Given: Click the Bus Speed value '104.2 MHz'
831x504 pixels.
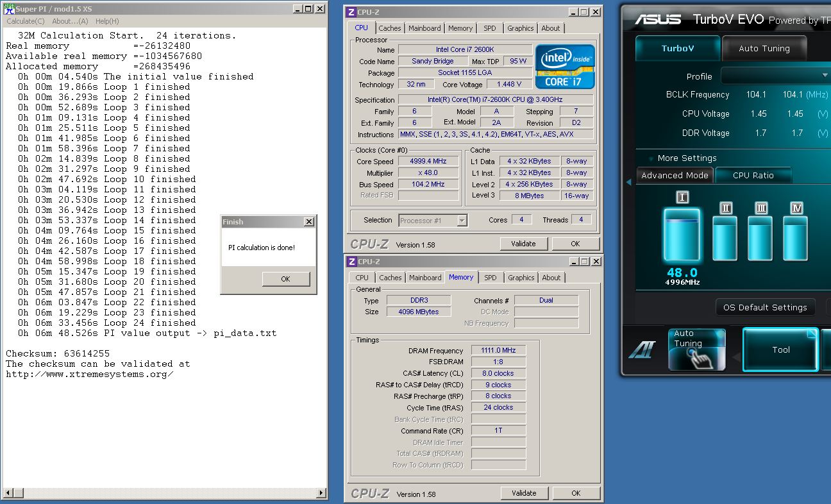Looking at the screenshot, I should (x=430, y=185).
